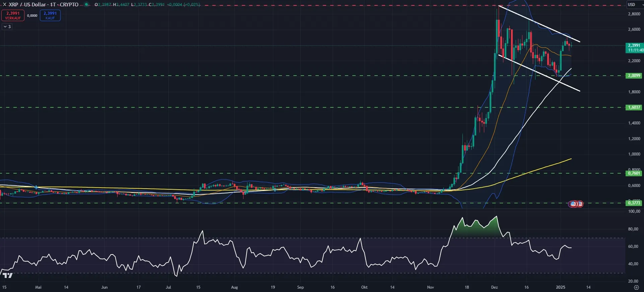Click the 19 date label on time axis
The width and height of the screenshot is (644, 292).
click(x=273, y=287)
